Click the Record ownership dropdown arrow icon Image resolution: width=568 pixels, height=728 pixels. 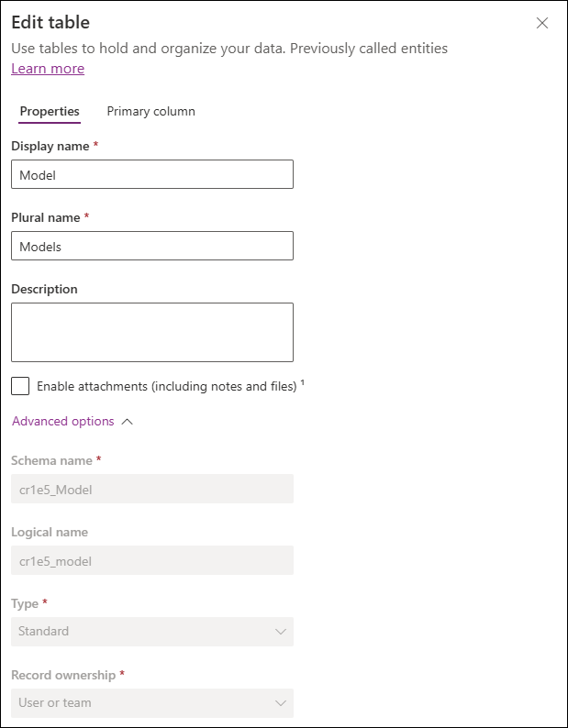pyautogui.click(x=280, y=703)
